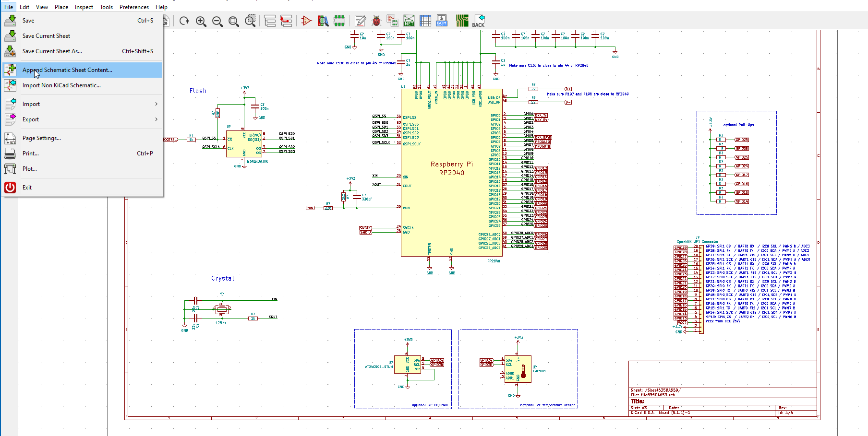The height and width of the screenshot is (436, 868).
Task: Click the SWDIO global label
Action: tap(366, 232)
